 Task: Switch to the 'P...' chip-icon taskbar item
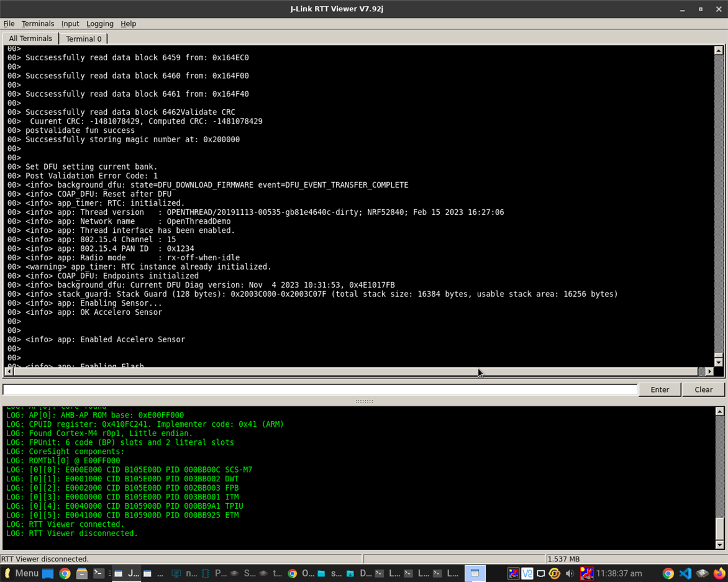[214, 573]
